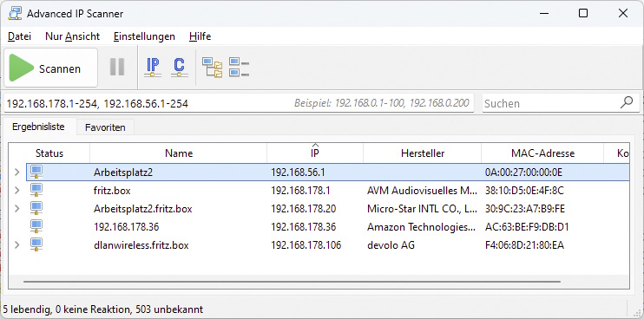644x319 pixels.
Task: Click manufacturer Amazon Technologies...
Action: (x=422, y=227)
